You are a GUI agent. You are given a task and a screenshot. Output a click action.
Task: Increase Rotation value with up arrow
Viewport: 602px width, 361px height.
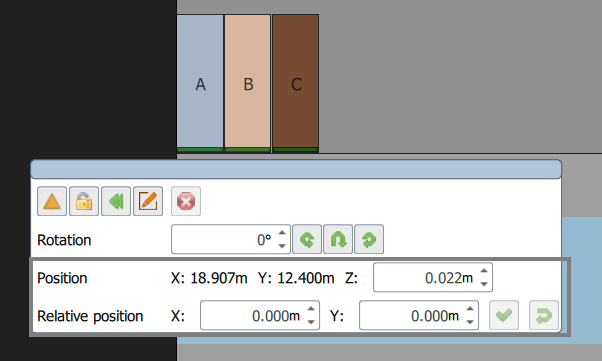[x=282, y=233]
